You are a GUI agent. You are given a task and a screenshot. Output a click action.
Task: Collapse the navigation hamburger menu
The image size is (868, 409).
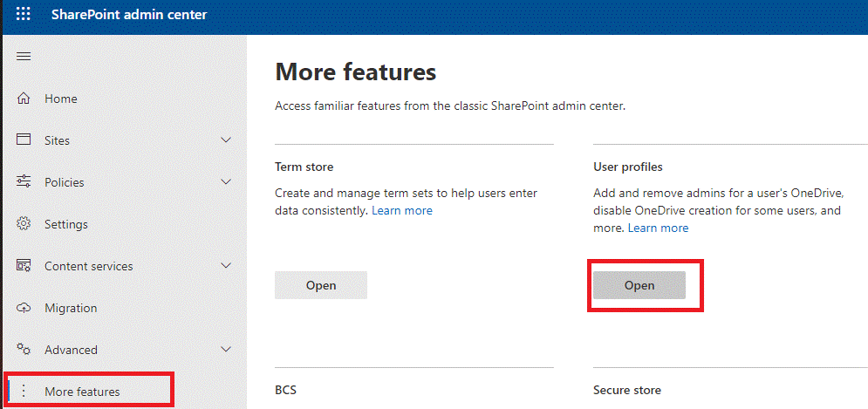pos(24,57)
